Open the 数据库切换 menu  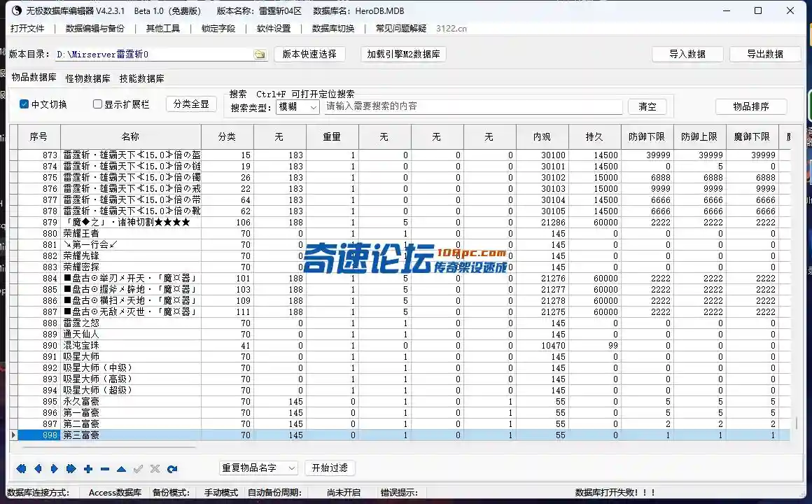click(x=333, y=29)
